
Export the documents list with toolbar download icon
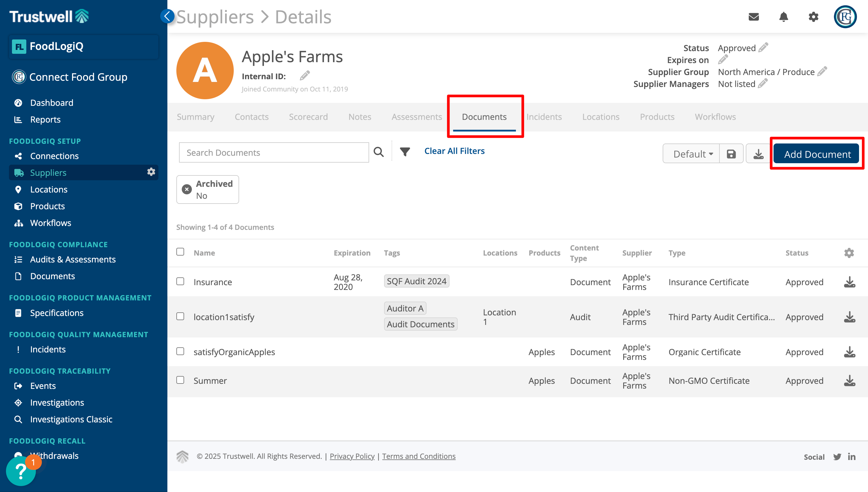click(x=759, y=154)
